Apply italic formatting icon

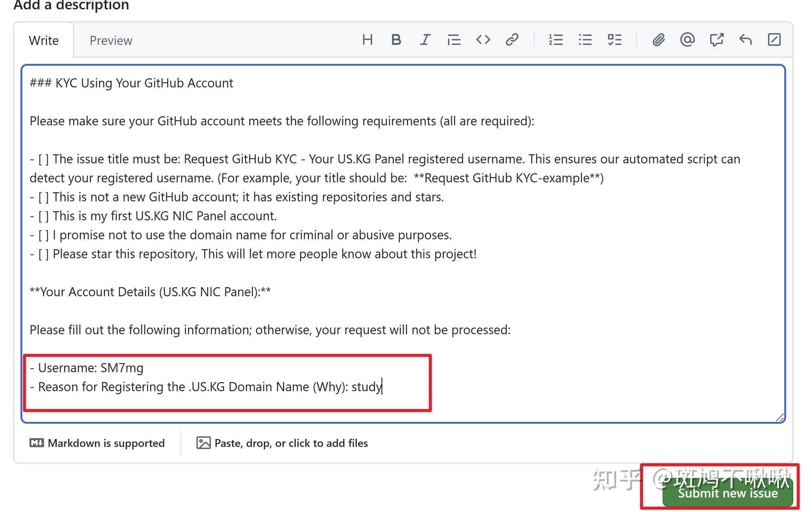[x=425, y=40]
